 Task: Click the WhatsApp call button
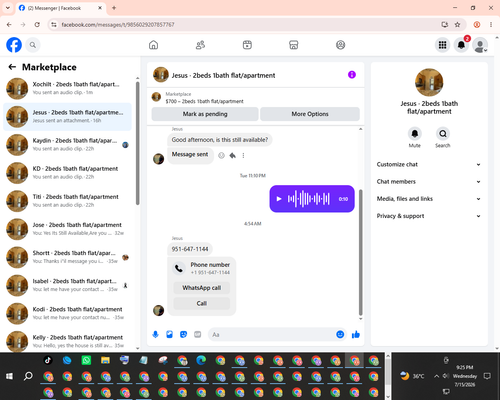[202, 288]
